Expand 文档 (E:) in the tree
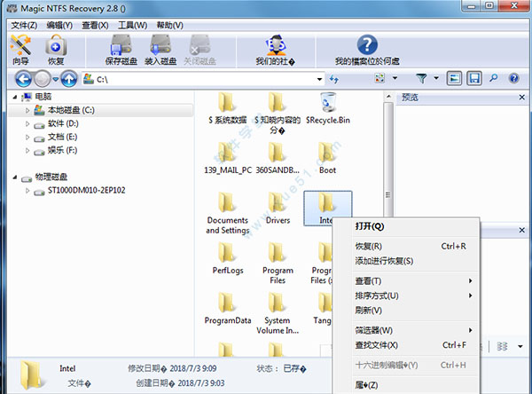The image size is (532, 394). [27, 138]
